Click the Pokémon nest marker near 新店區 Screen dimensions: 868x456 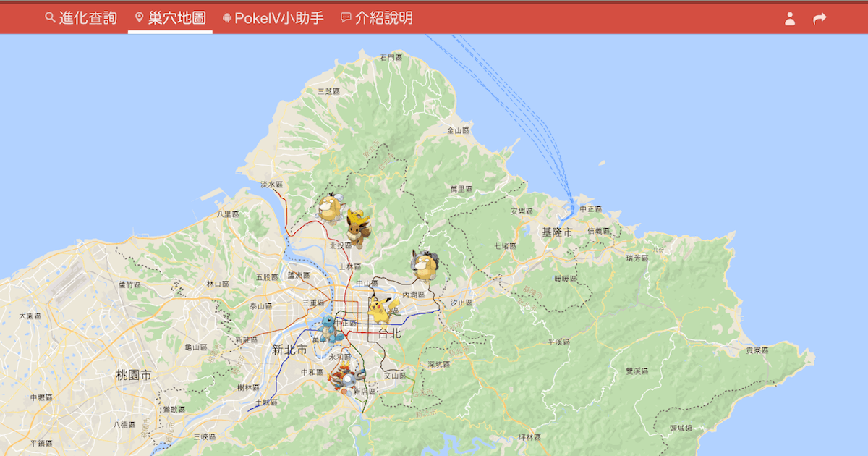(x=344, y=378)
